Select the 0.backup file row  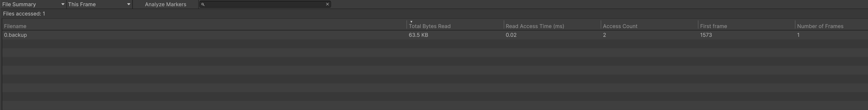(16, 35)
